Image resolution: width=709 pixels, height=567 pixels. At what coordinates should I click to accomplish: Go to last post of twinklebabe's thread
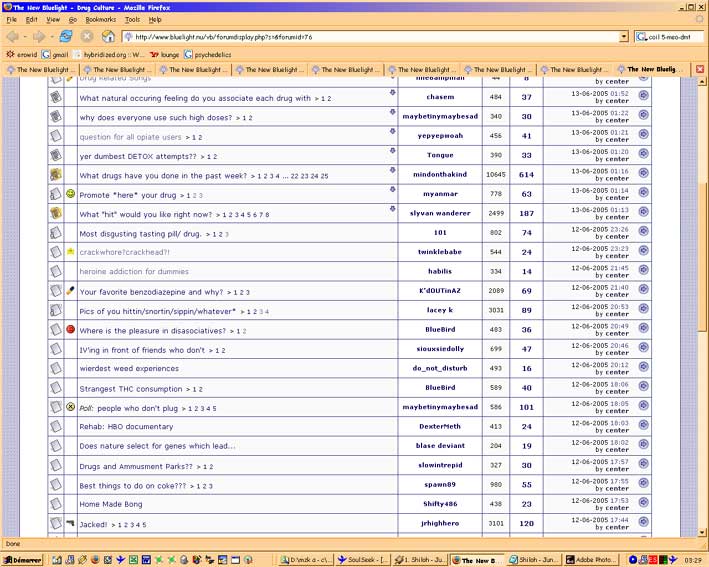click(643, 250)
